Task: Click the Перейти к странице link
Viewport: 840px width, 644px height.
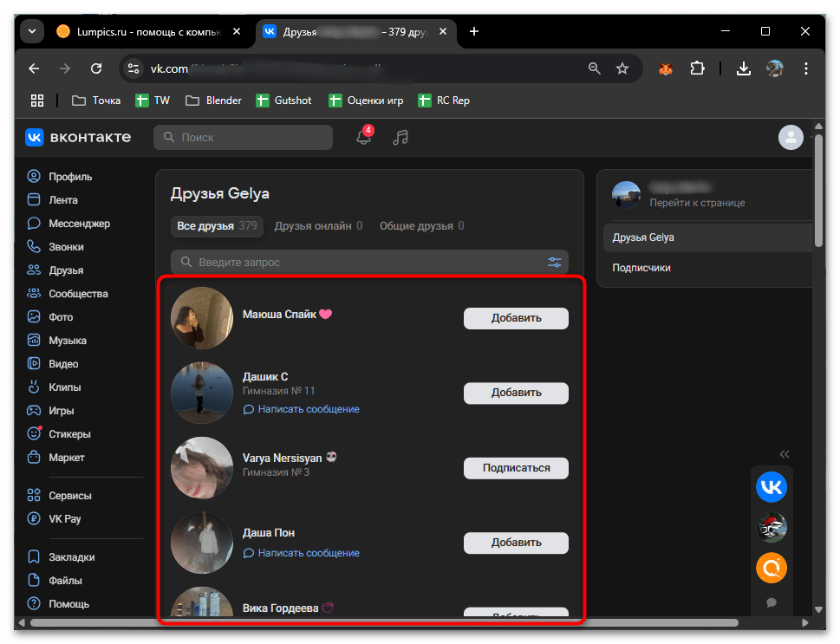Action: coord(697,203)
